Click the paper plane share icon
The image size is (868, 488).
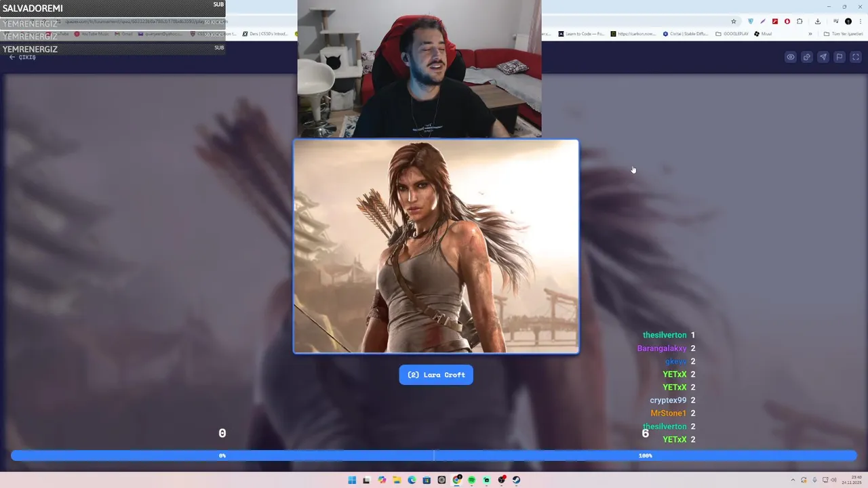click(x=823, y=57)
